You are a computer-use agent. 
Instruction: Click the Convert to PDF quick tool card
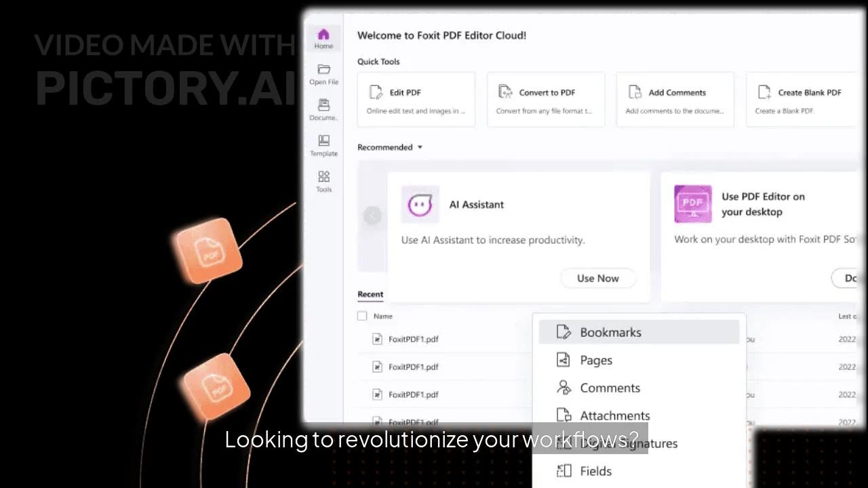[x=546, y=99]
